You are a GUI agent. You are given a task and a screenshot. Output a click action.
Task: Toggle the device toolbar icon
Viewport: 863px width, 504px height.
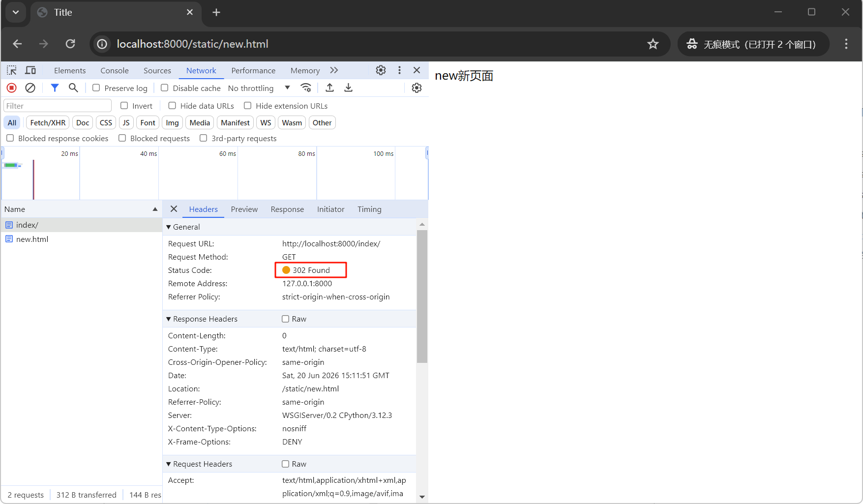30,70
